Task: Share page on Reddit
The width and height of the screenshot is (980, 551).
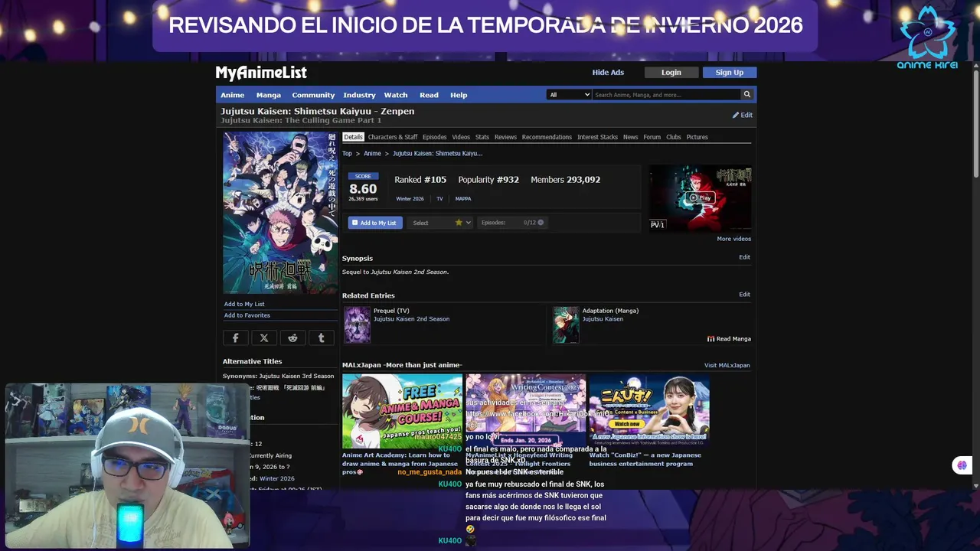Action: click(x=292, y=337)
